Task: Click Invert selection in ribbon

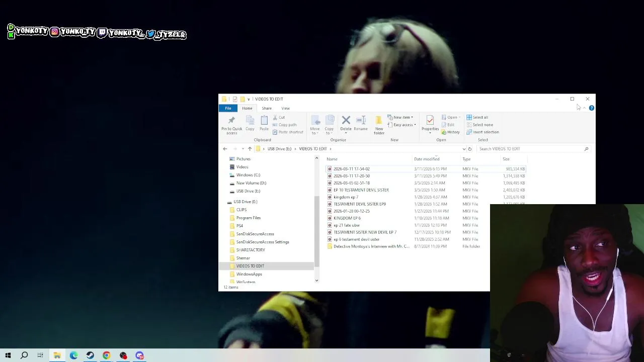Action: tap(482, 132)
